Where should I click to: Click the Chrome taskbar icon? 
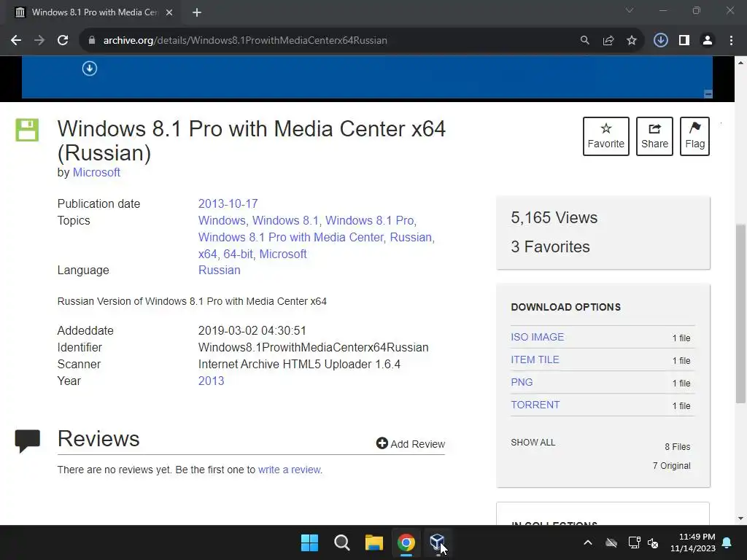point(406,542)
